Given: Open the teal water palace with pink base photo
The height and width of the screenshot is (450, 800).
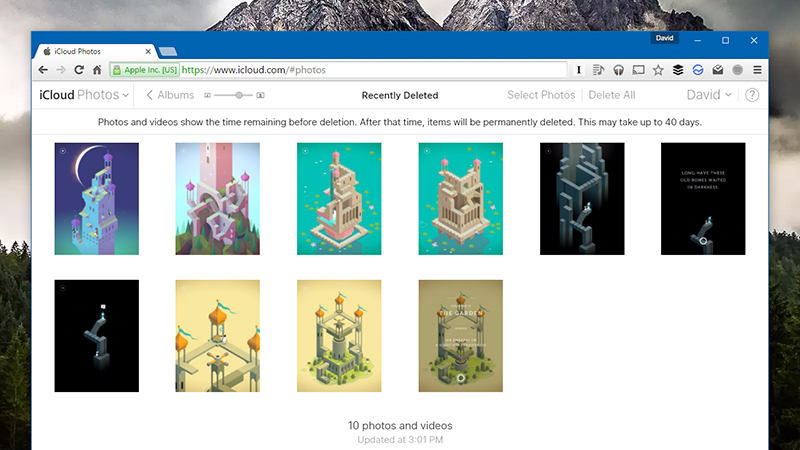Looking at the screenshot, I should [339, 198].
